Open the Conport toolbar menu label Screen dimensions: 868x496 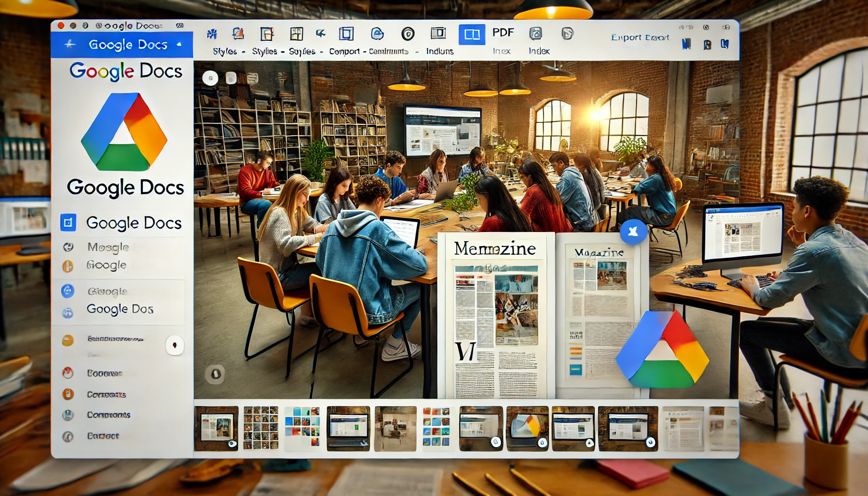coord(344,51)
